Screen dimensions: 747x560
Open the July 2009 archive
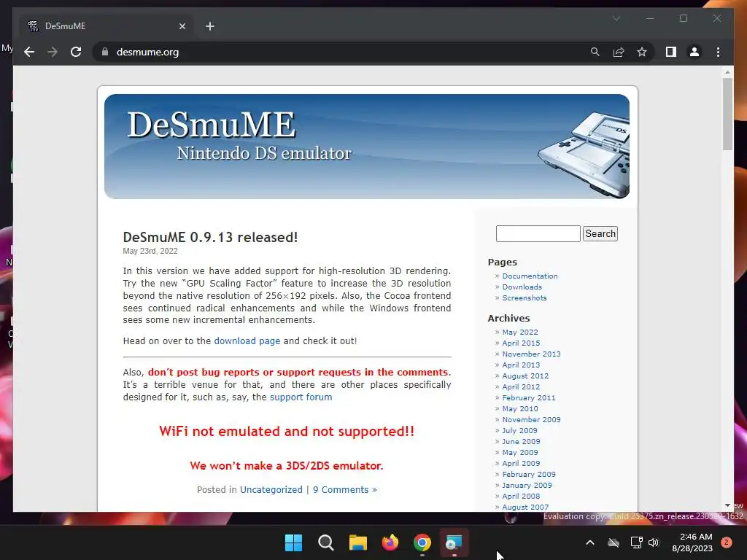point(519,430)
